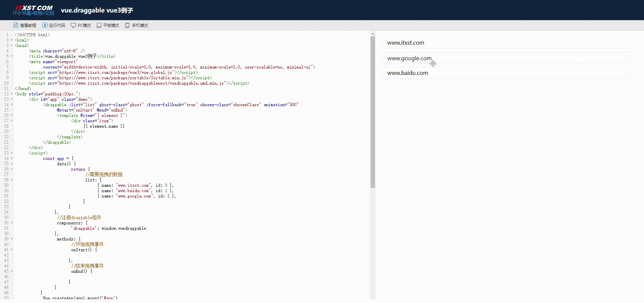
Task: Place cursor on the onStart() method line
Action: (84, 250)
